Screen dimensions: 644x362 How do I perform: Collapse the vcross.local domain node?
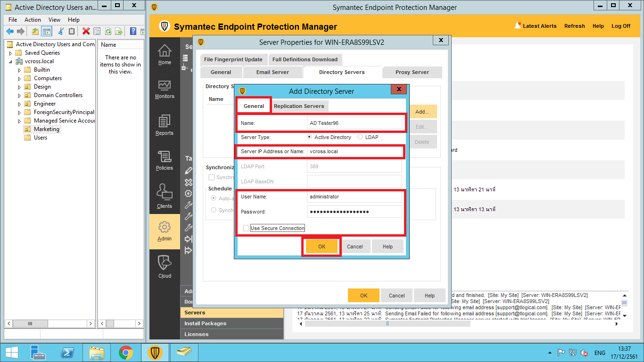11,62
